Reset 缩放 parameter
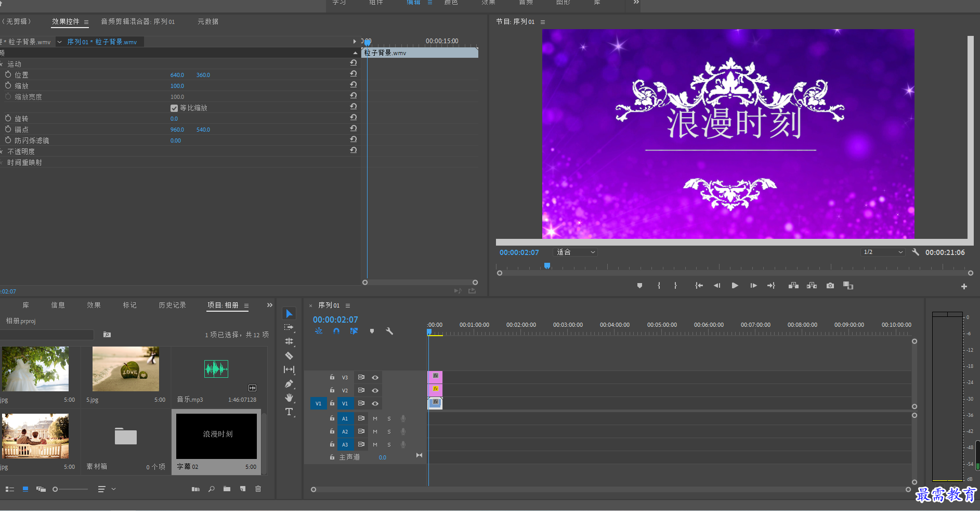This screenshot has width=980, height=511. click(x=354, y=84)
